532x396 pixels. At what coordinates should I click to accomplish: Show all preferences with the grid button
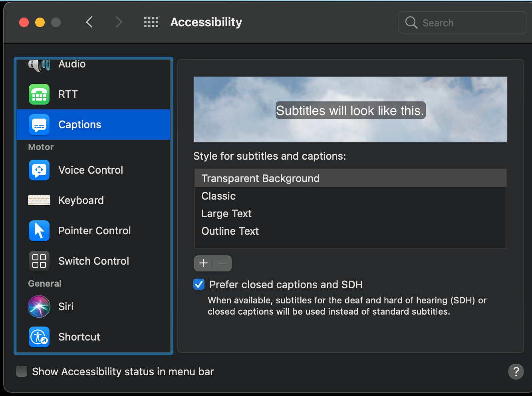[151, 22]
